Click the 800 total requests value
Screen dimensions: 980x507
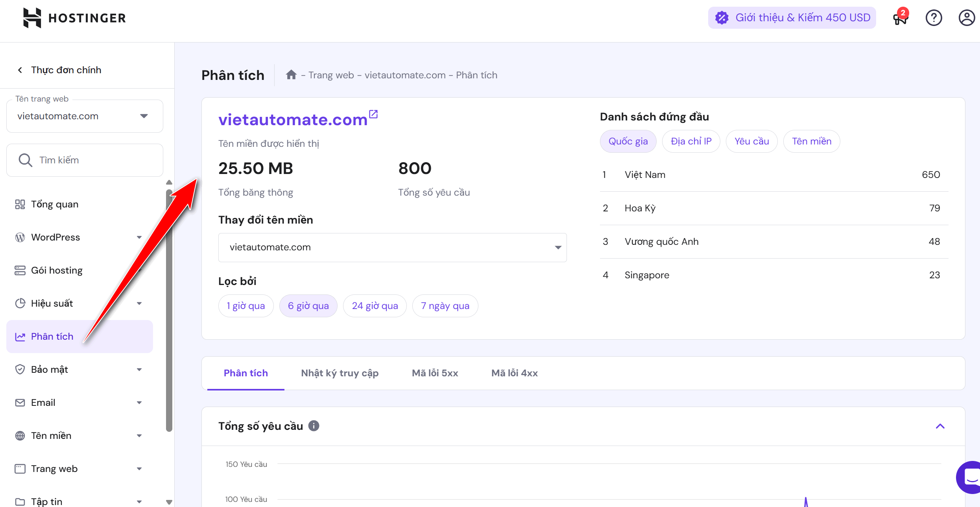(415, 168)
